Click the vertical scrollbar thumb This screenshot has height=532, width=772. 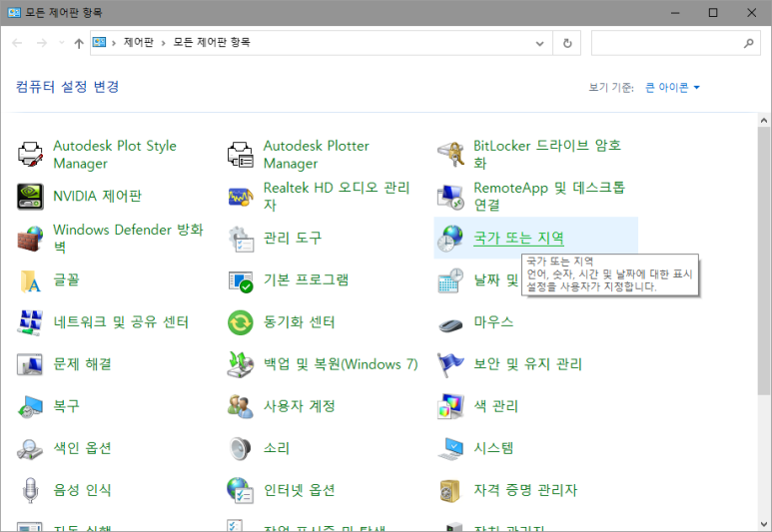tap(764, 261)
